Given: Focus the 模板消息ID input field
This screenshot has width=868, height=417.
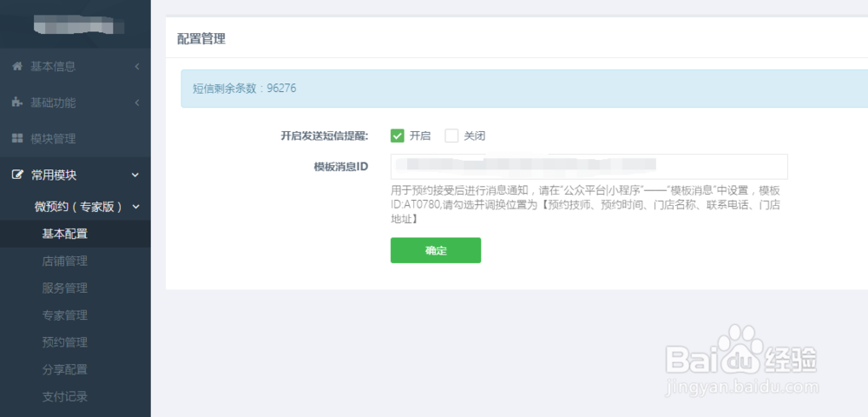Looking at the screenshot, I should 589,167.
